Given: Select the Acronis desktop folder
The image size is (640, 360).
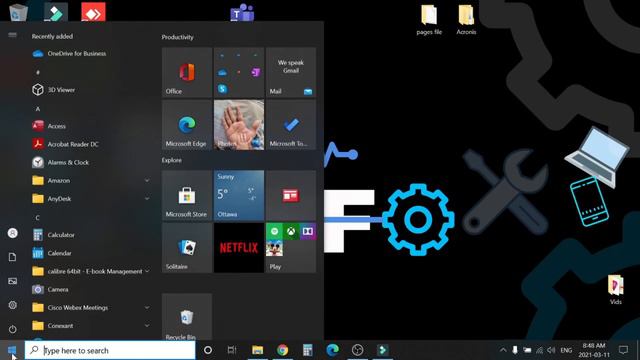Looking at the screenshot, I should tap(466, 20).
